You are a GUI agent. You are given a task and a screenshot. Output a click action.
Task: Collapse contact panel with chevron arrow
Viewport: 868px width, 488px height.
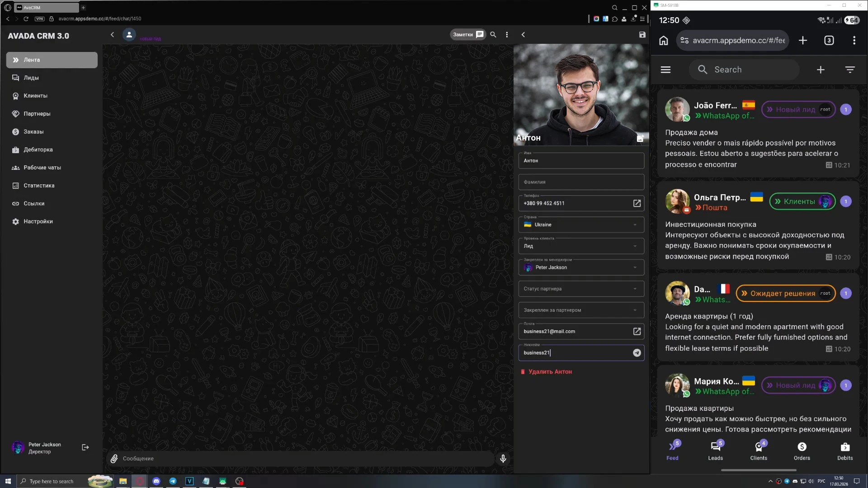(523, 35)
